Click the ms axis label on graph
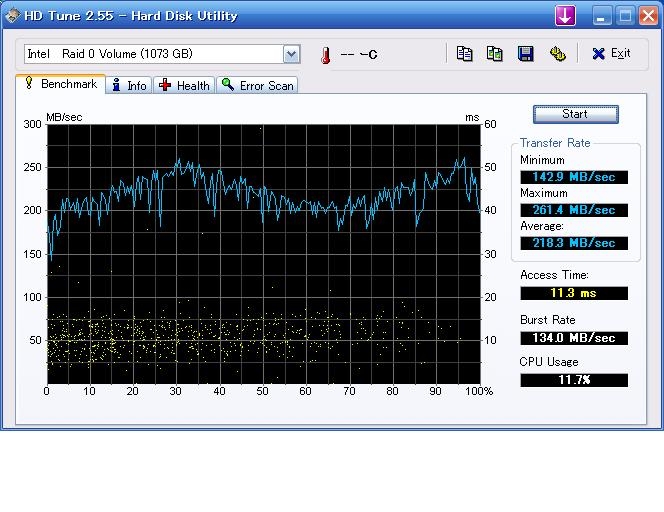664x512 pixels. (472, 117)
